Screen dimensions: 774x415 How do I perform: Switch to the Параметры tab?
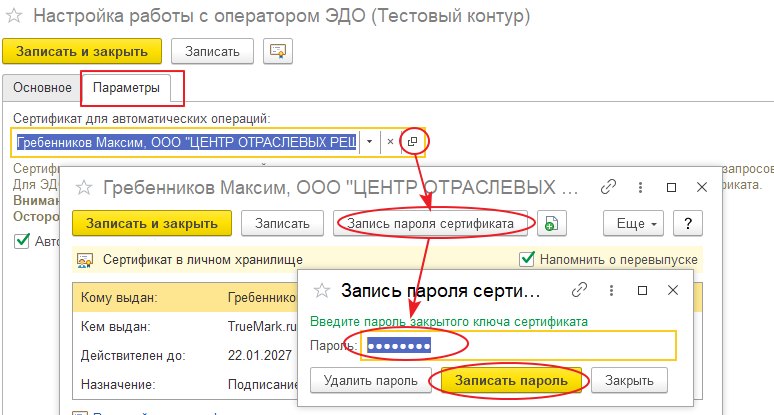point(126,88)
